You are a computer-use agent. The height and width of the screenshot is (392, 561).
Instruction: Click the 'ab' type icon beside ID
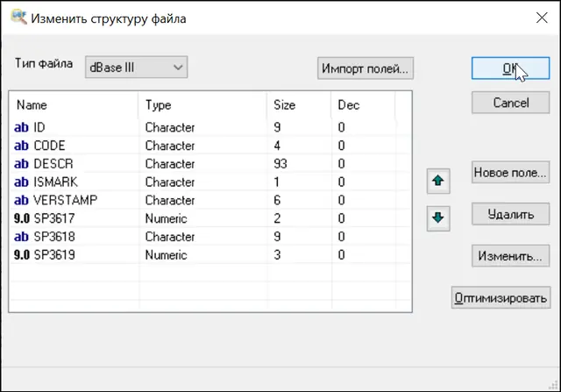[21, 127]
